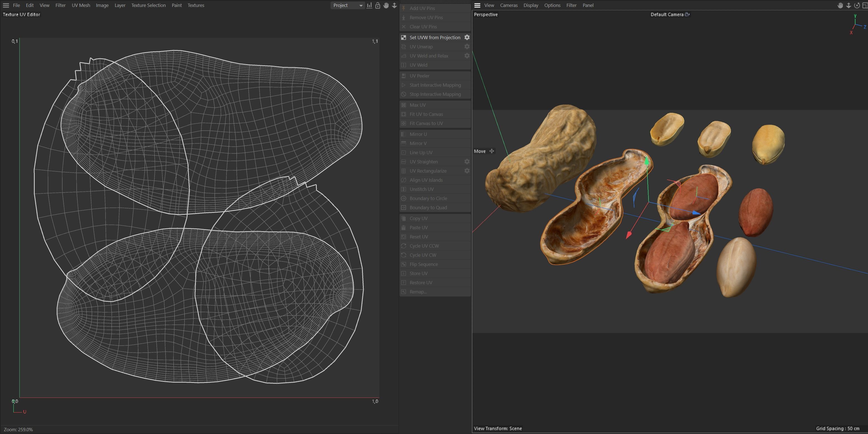
Task: Click the green Y axis arrow handle
Action: [x=647, y=161]
